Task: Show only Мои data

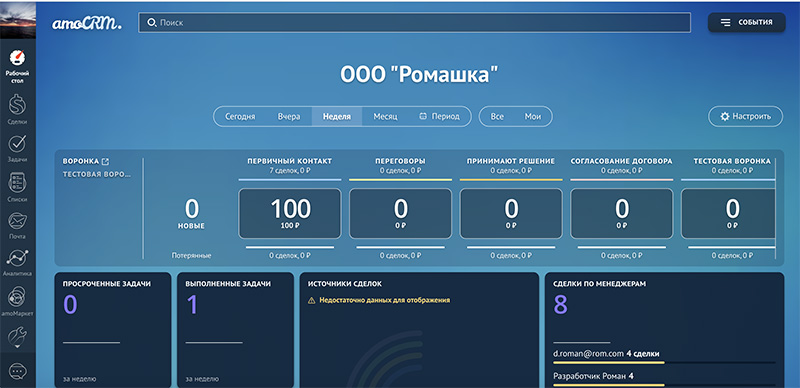Action: click(533, 116)
